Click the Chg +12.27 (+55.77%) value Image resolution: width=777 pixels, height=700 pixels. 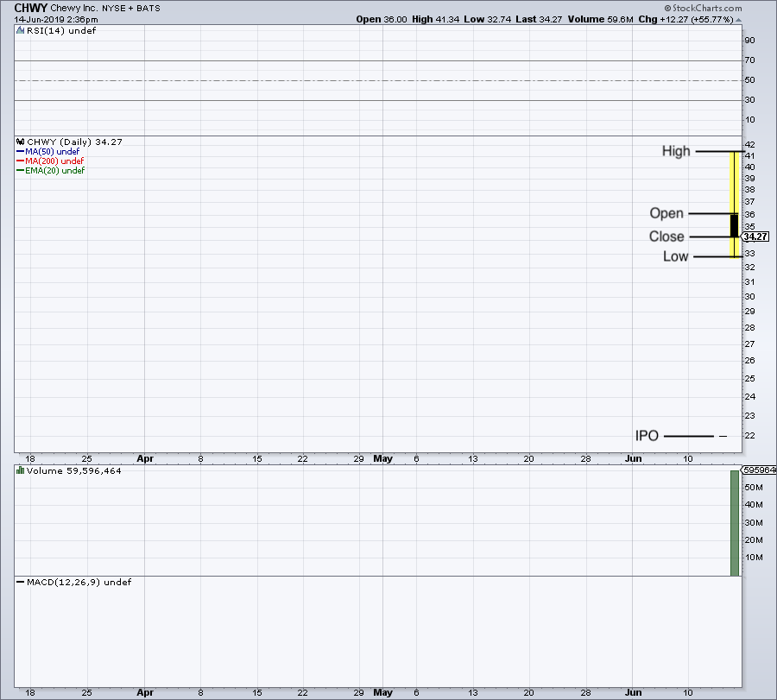(x=685, y=19)
